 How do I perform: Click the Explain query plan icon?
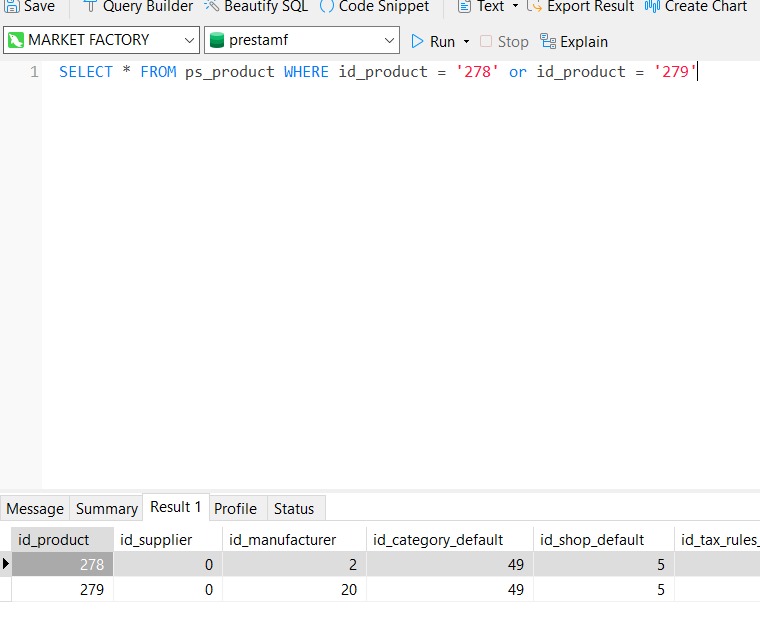(548, 42)
